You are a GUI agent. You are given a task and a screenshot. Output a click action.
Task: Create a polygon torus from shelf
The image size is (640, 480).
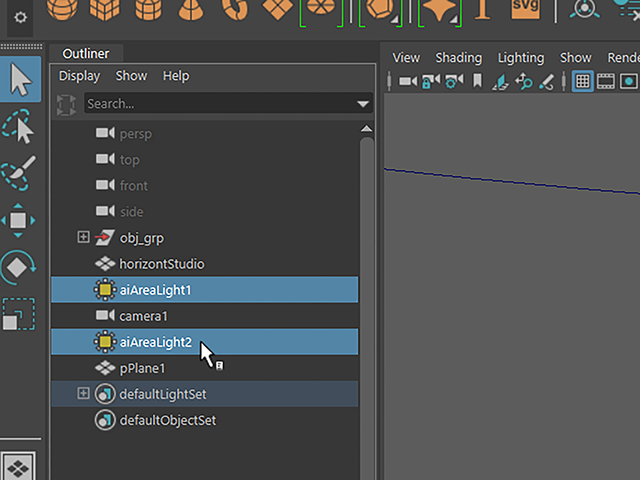click(235, 10)
